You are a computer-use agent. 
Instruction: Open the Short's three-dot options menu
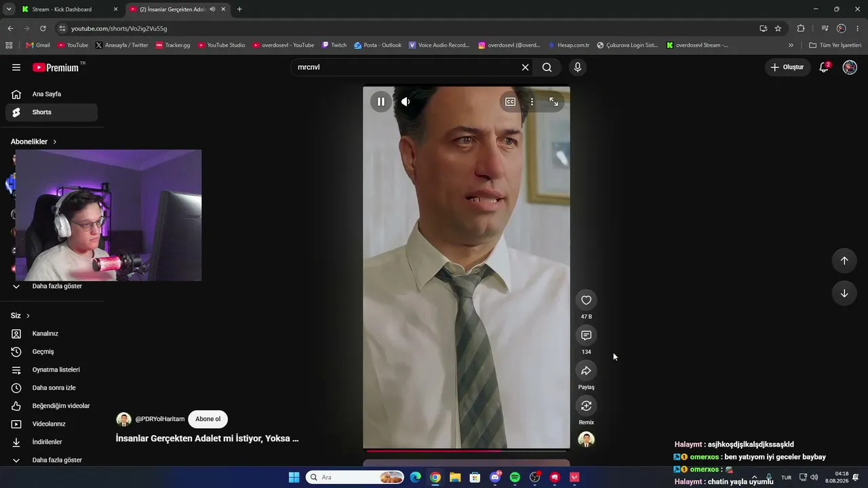[x=532, y=102]
